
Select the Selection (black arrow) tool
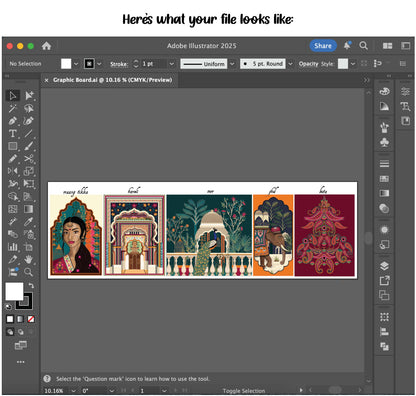pos(13,96)
